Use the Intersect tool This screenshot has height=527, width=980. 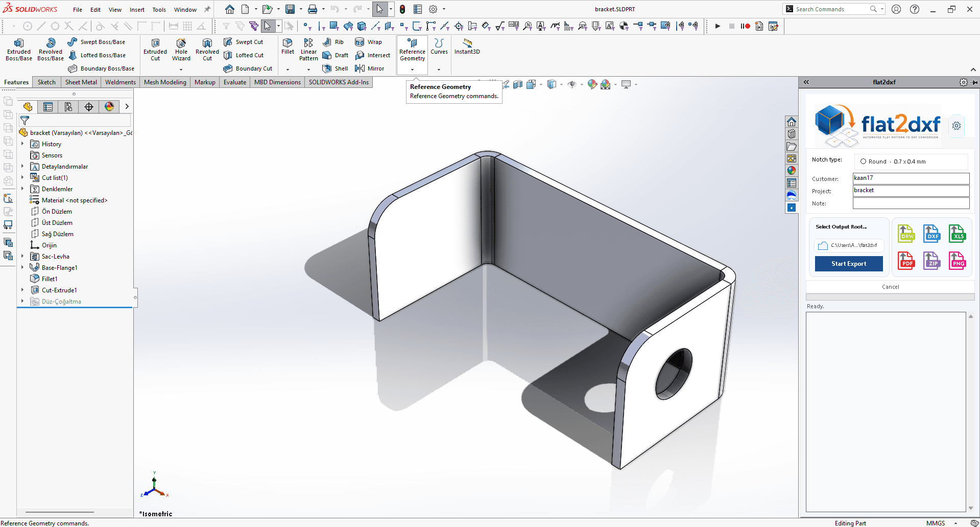[372, 55]
